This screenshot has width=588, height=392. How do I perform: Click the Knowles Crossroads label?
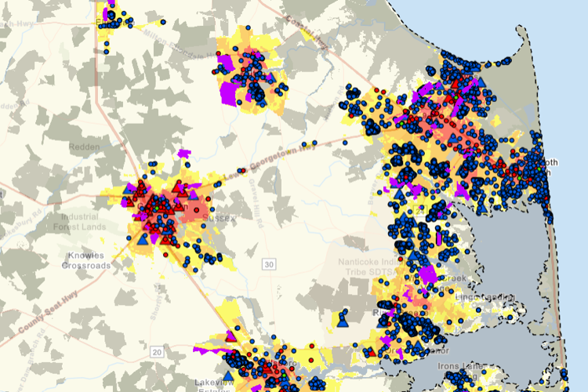click(x=86, y=260)
